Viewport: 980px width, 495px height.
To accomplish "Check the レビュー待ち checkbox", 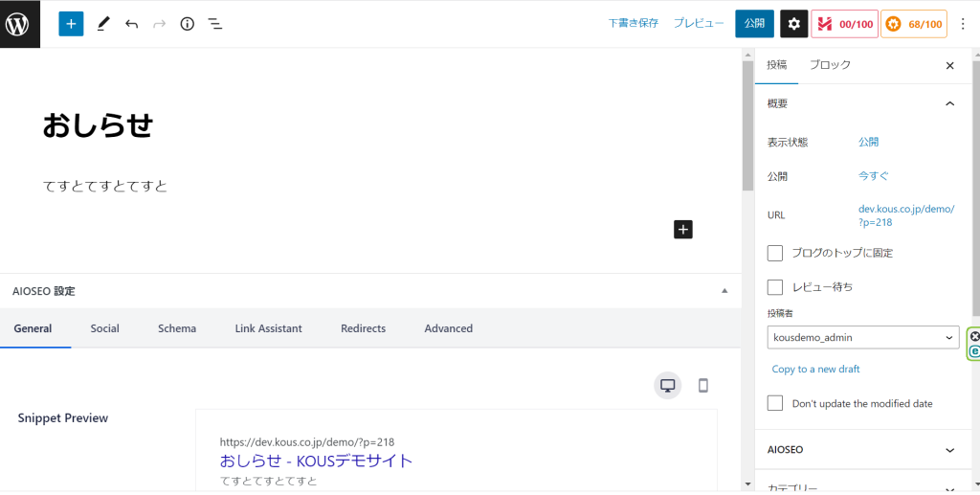I will click(775, 286).
